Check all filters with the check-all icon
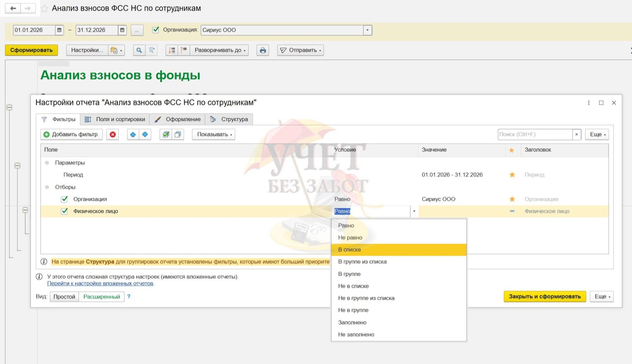Viewport: 632px width, 364px height. [166, 134]
